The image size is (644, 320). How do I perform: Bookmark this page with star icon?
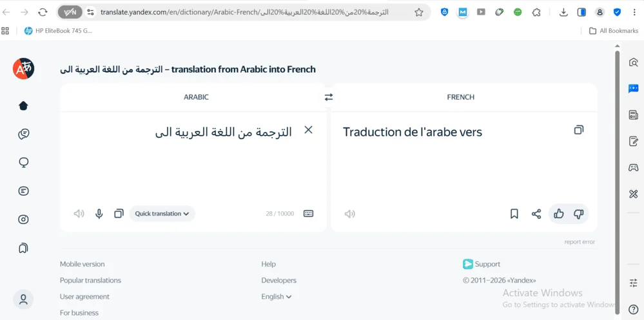418,12
